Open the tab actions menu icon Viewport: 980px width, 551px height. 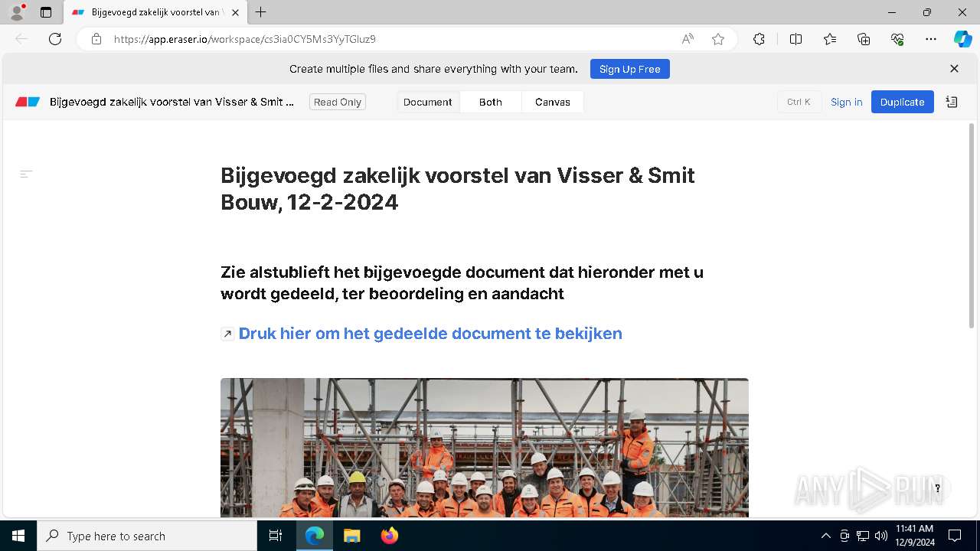[46, 12]
